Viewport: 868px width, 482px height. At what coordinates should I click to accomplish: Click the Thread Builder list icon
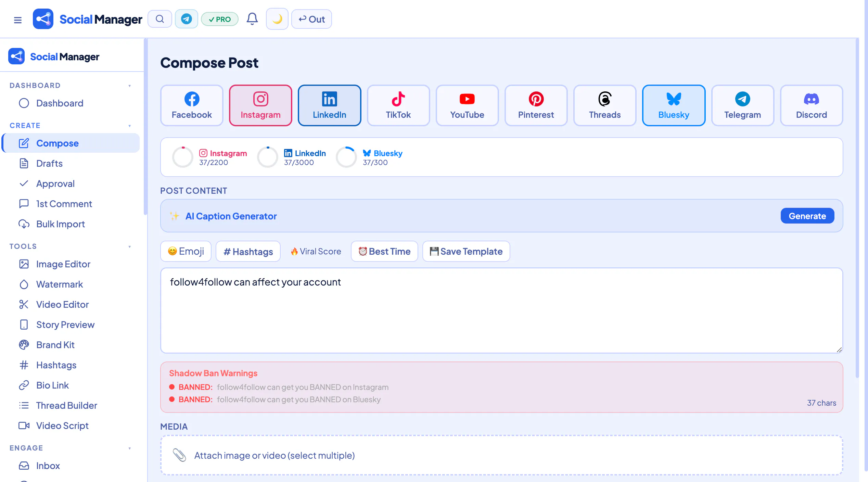[24, 405]
